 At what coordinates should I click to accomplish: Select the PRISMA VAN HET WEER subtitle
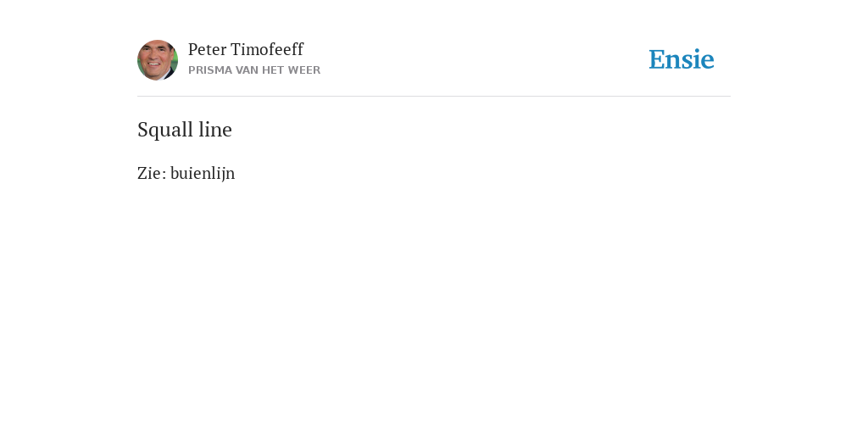(254, 70)
